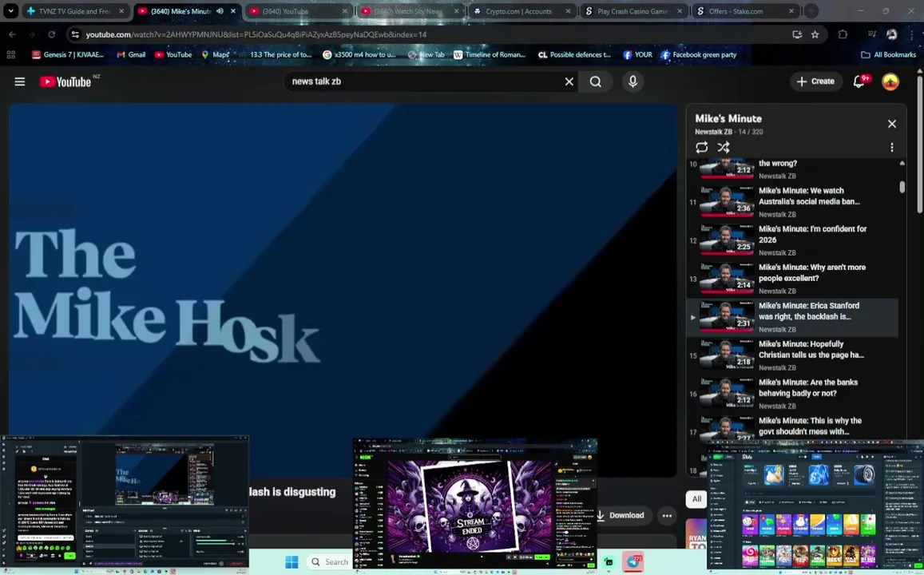Screen dimensions: 924x575
Task: Expand the All Bookmarks folder
Action: (888, 55)
